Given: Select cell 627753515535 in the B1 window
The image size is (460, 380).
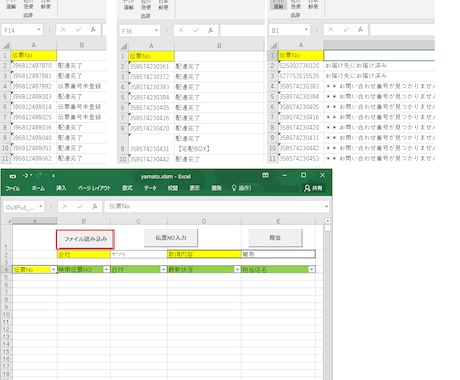Looking at the screenshot, I should 301,76.
